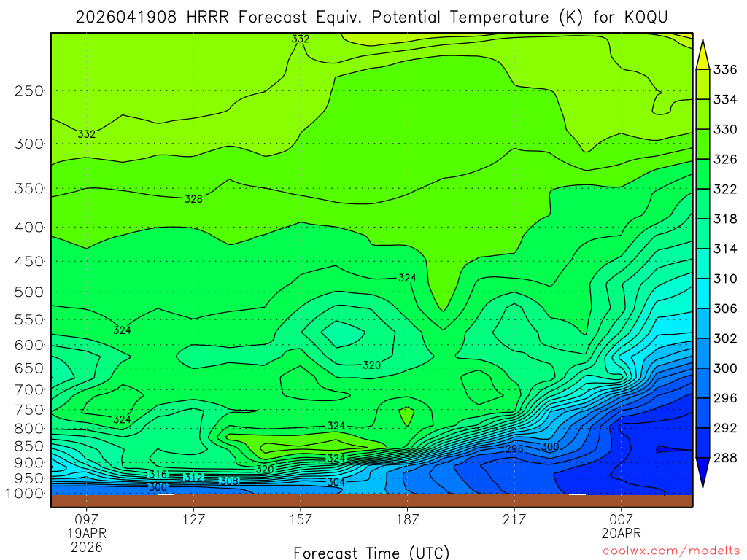Select the 18Z time axis label
This screenshot has width=747, height=560.
[x=408, y=519]
